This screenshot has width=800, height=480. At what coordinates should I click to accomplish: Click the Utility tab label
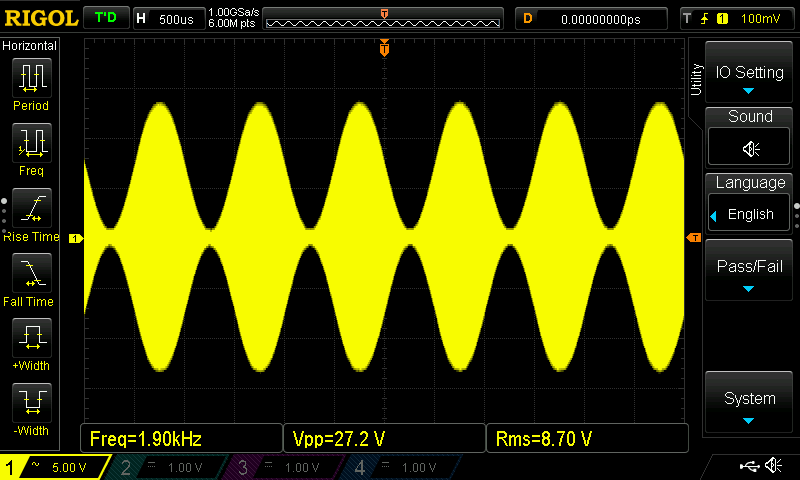(696, 80)
